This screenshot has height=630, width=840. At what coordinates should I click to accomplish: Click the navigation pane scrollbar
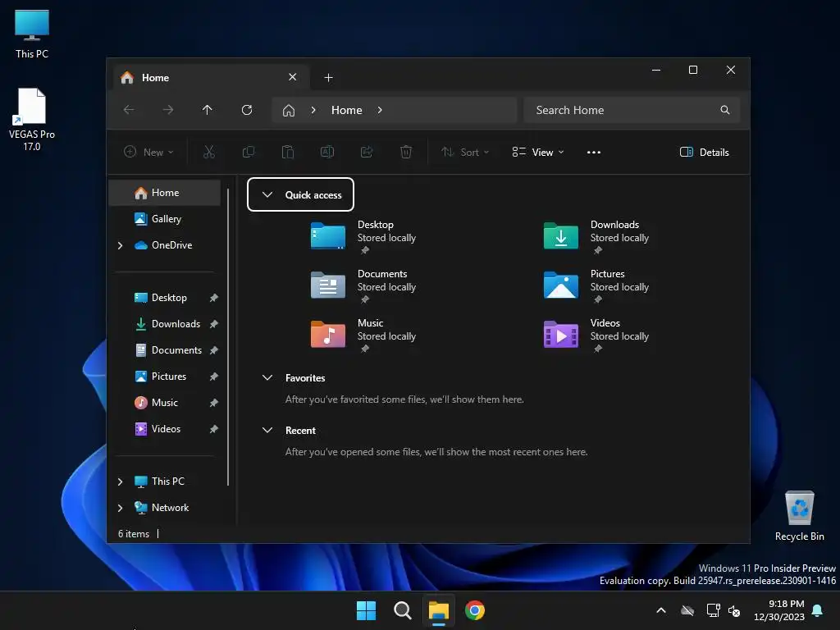tap(229, 336)
